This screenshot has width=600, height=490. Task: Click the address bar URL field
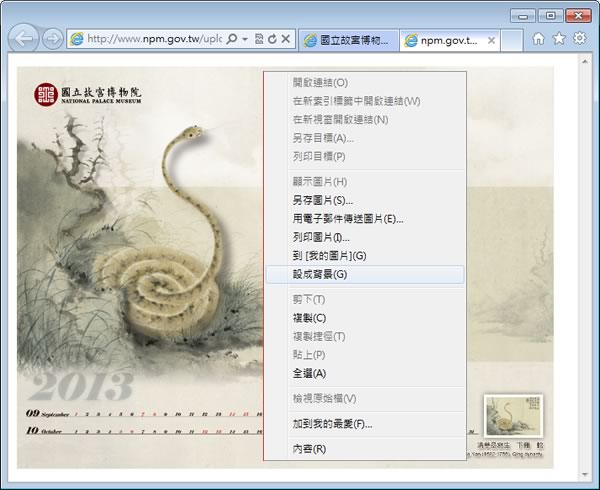coord(152,39)
